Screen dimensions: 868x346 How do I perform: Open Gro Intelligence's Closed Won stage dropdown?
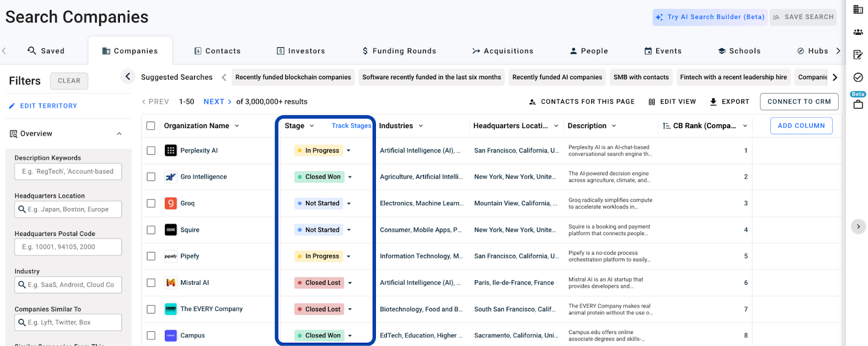point(350,177)
